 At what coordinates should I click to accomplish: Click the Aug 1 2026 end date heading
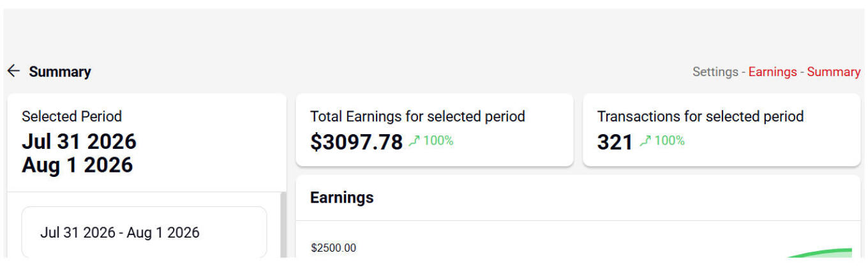click(77, 165)
